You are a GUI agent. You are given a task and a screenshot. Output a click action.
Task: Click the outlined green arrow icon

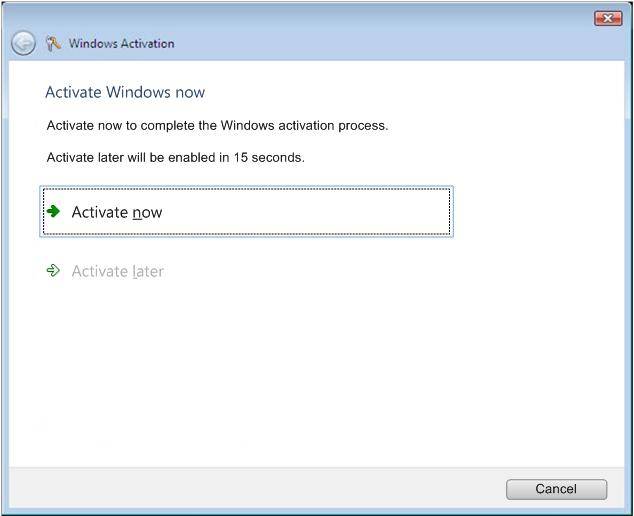(53, 270)
